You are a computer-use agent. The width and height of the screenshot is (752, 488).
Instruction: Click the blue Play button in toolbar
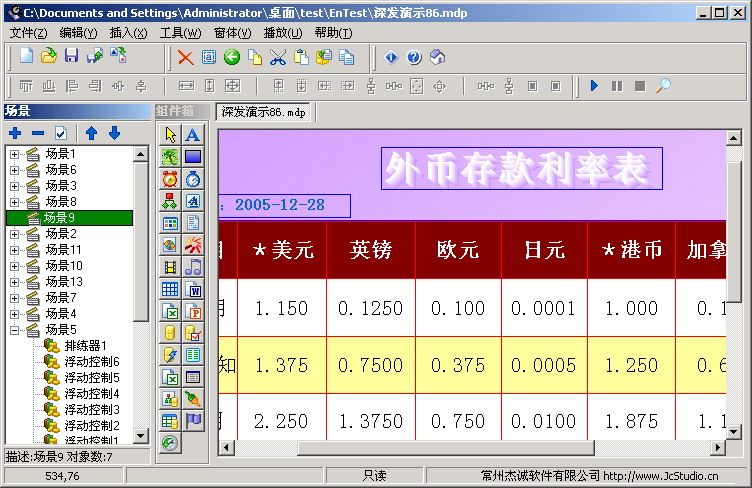594,86
